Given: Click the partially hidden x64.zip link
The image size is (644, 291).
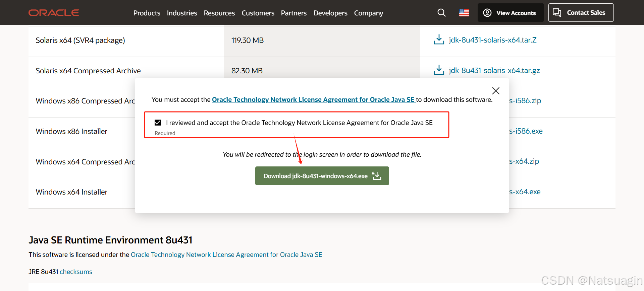Looking at the screenshot, I should pyautogui.click(x=524, y=161).
